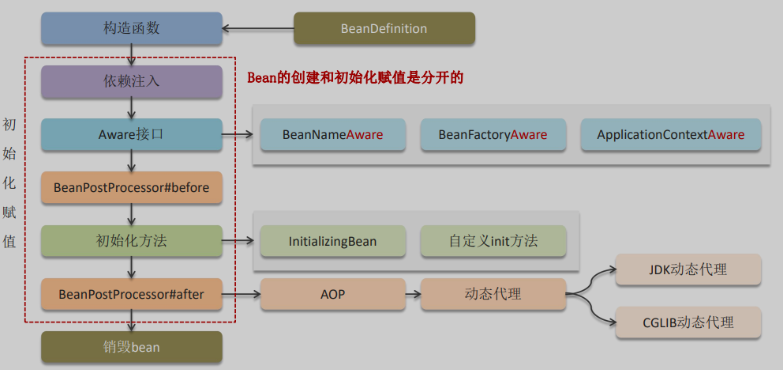Select the JDK动态代理 box
783x370 pixels.
click(688, 270)
